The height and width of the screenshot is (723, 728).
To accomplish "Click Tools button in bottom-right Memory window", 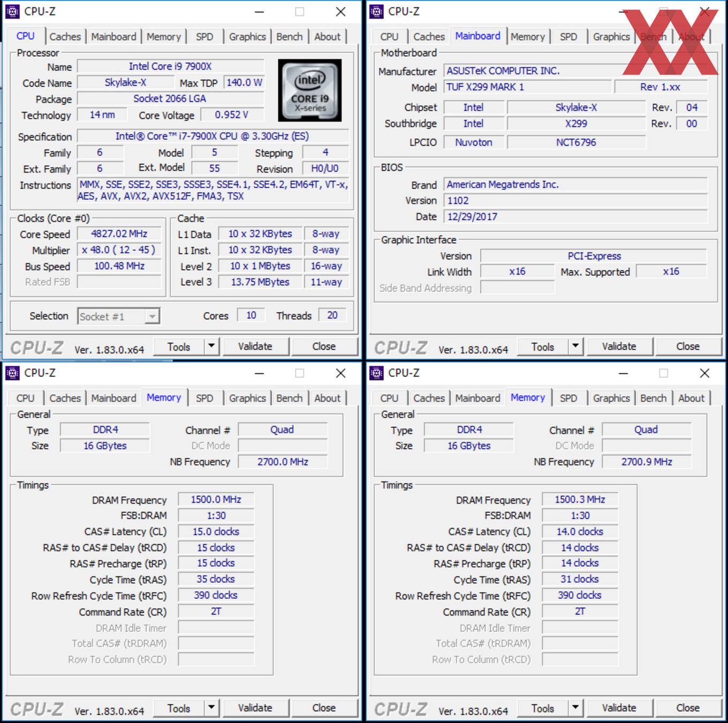I will click(543, 708).
